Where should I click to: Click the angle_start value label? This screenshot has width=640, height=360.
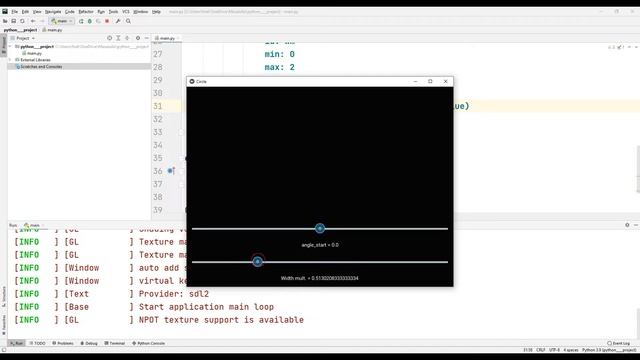click(320, 245)
